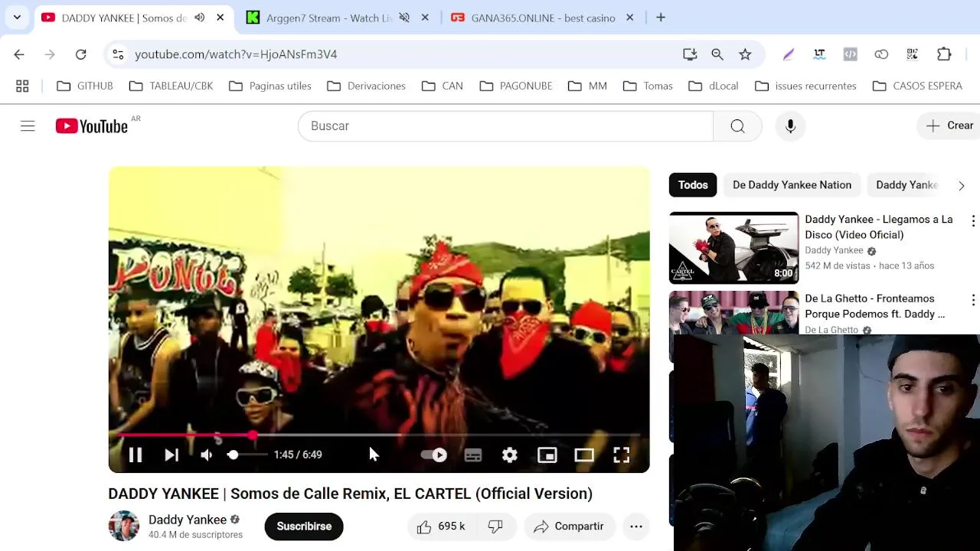Open Daddy Yankee channel avatar
The image size is (980, 551).
tap(124, 526)
